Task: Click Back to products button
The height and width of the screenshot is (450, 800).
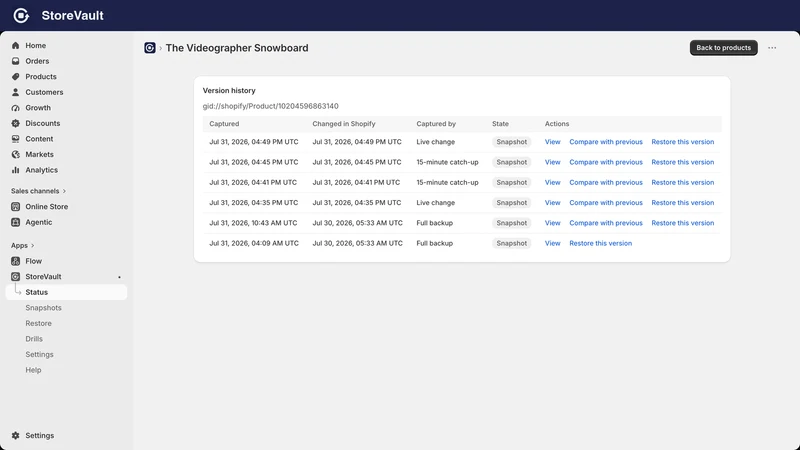Action: coord(723,47)
